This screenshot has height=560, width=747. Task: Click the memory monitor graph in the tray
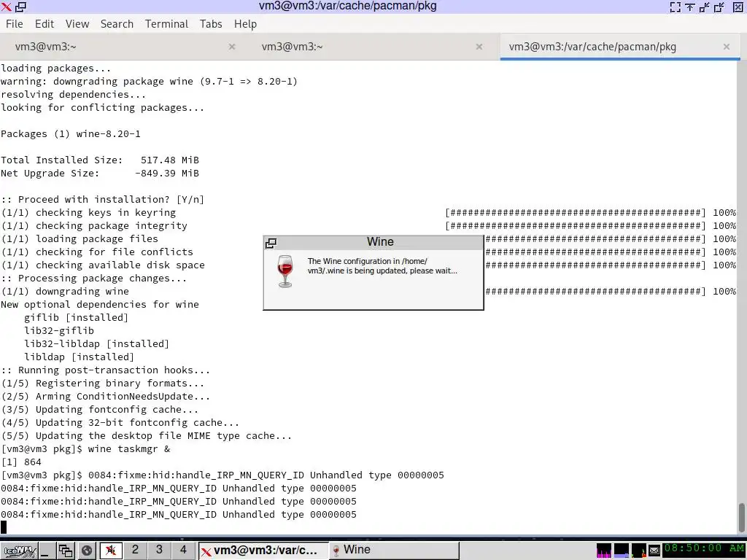pos(622,551)
